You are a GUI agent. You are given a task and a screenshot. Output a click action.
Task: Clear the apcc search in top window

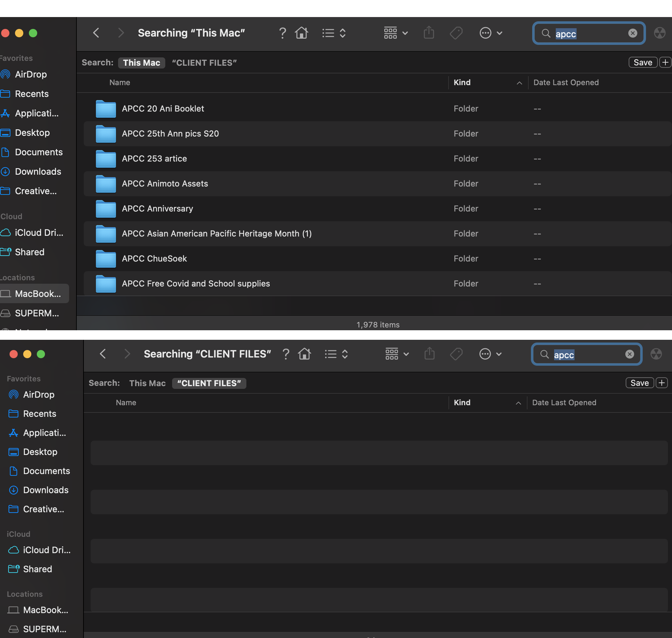[x=632, y=33]
